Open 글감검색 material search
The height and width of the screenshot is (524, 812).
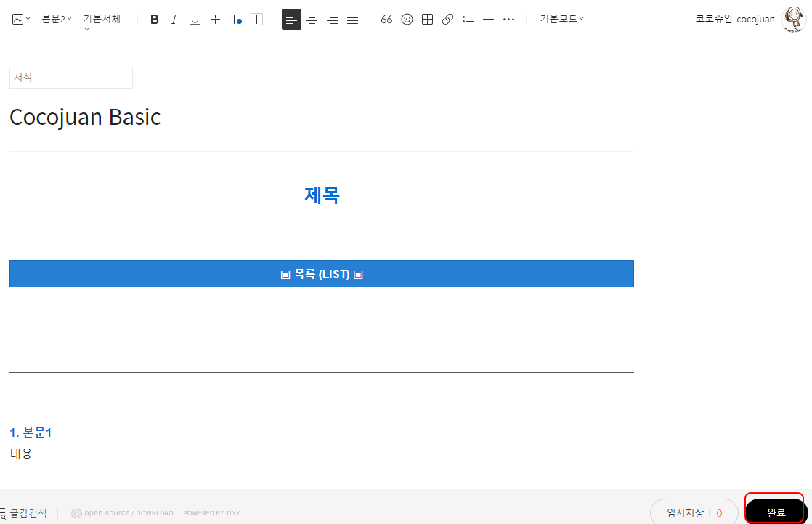(24, 513)
